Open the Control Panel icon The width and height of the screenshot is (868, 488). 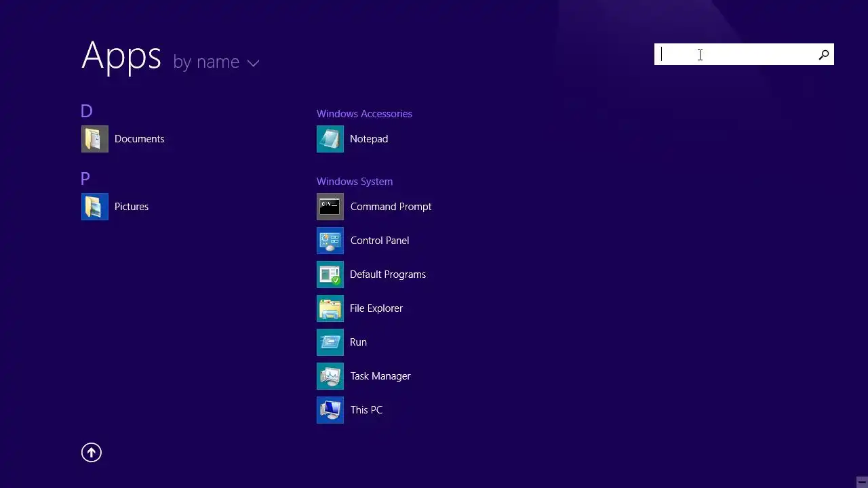point(330,241)
